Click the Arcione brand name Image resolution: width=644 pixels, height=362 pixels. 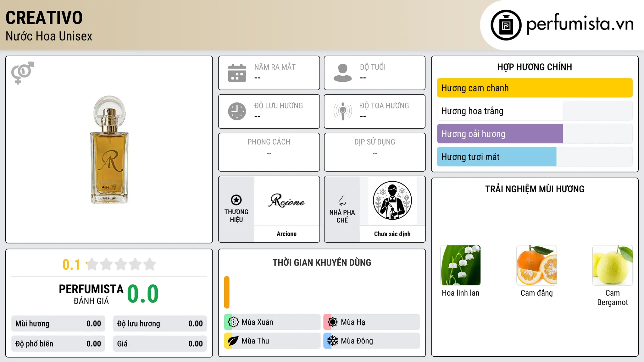click(287, 234)
